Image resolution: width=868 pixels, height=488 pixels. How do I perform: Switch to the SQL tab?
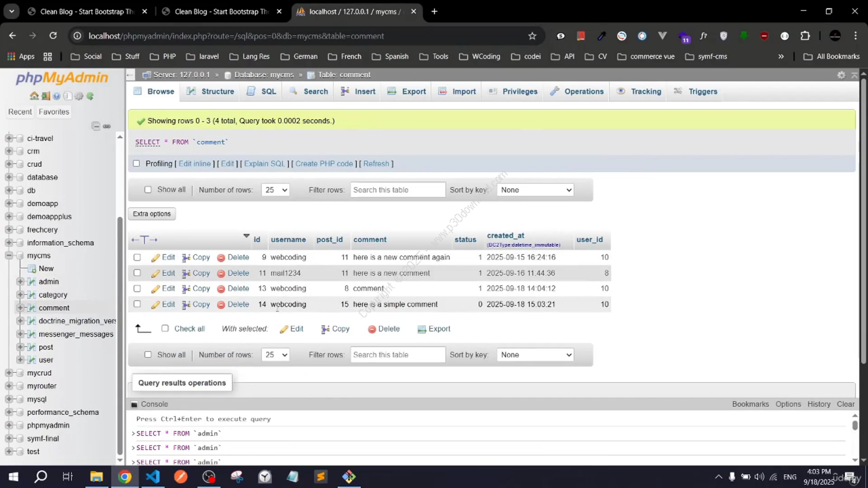261,91
